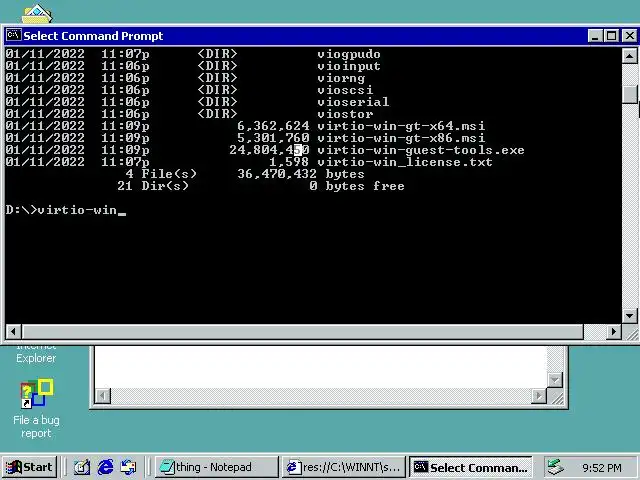This screenshot has width=640, height=480.
Task: Maximize the Command Prompt window
Action: tap(611, 36)
